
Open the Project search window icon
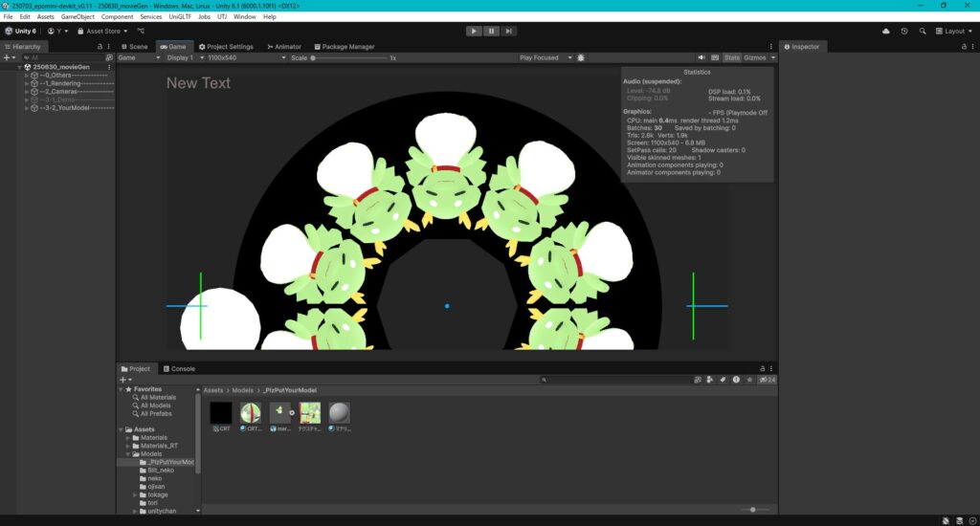point(698,380)
